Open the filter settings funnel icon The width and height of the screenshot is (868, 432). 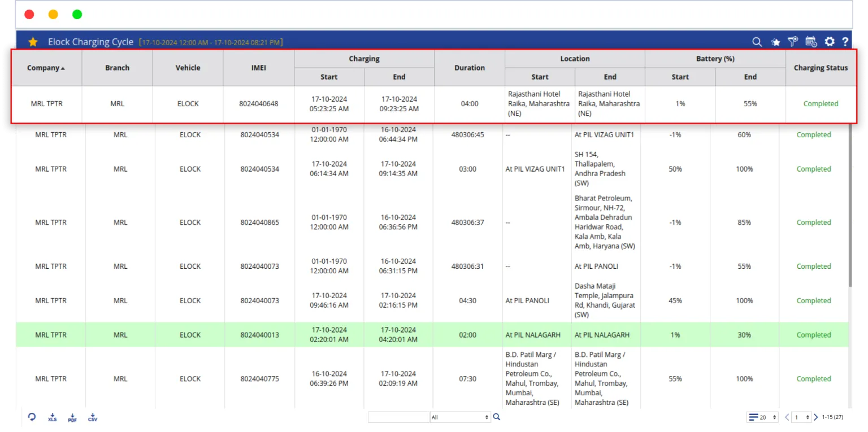[793, 41]
